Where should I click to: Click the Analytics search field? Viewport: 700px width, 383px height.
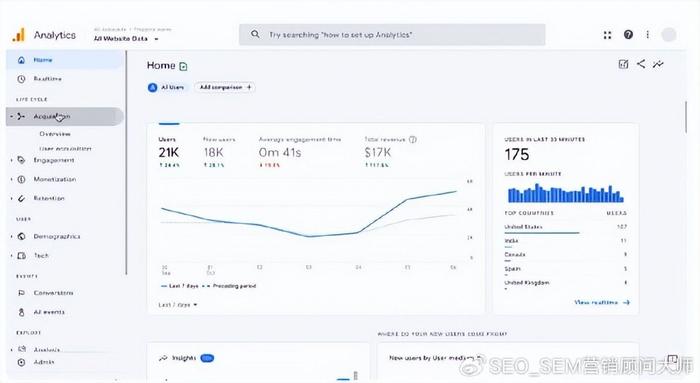392,34
